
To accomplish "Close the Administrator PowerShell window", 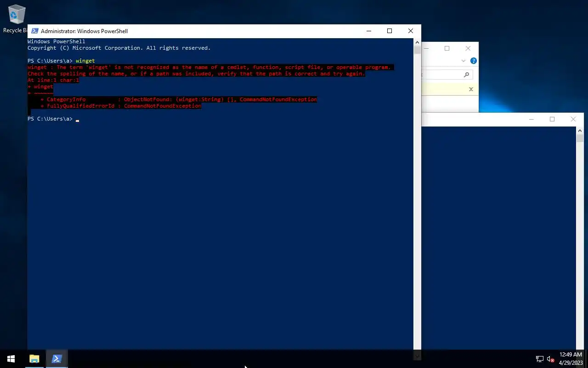I will (411, 31).
